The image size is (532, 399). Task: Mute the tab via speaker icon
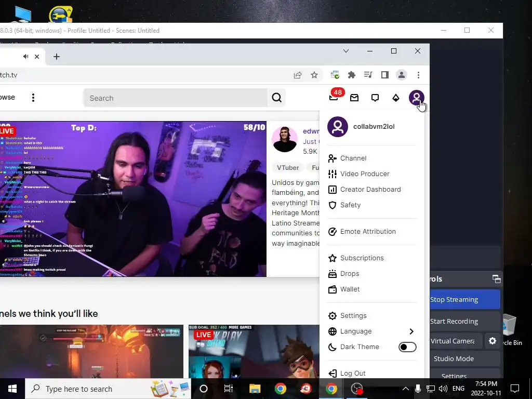26,56
